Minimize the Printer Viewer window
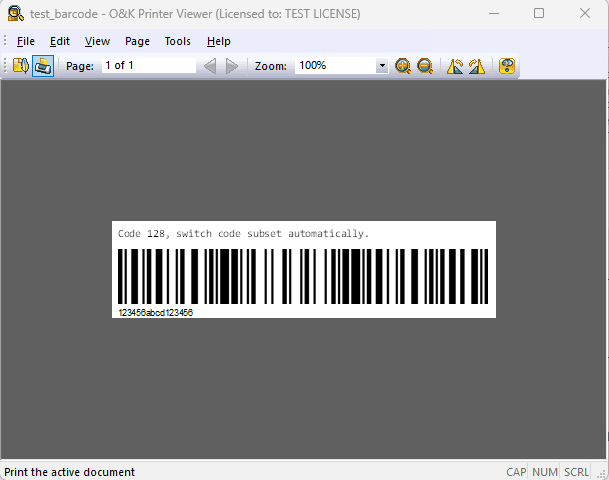Image resolution: width=609 pixels, height=480 pixels. coord(494,14)
